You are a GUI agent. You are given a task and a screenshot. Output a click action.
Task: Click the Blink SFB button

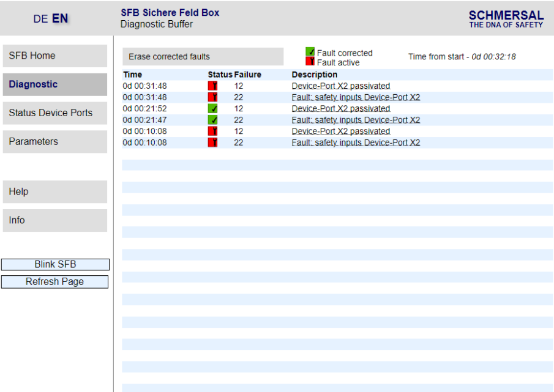(x=55, y=264)
